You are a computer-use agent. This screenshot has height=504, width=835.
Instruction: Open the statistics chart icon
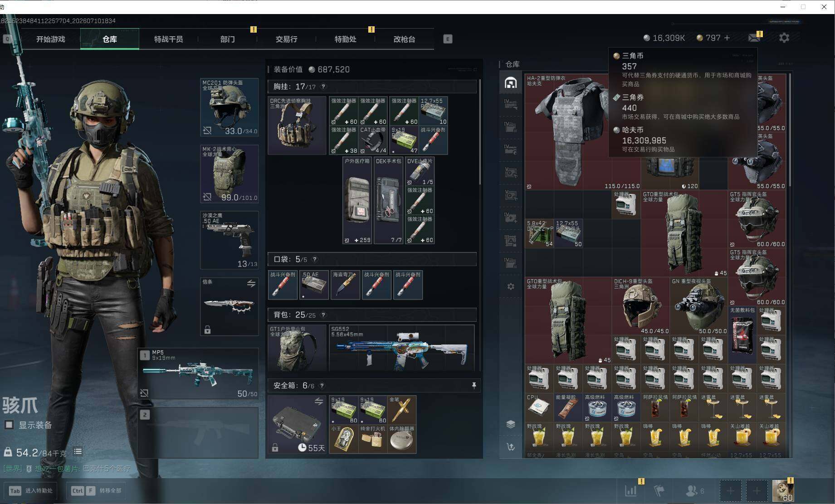630,490
